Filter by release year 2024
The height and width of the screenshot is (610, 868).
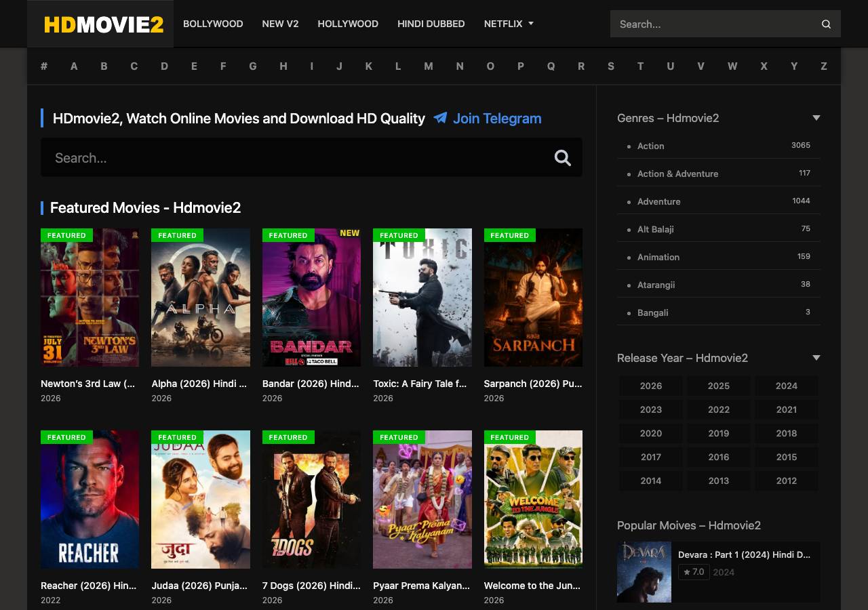click(787, 386)
